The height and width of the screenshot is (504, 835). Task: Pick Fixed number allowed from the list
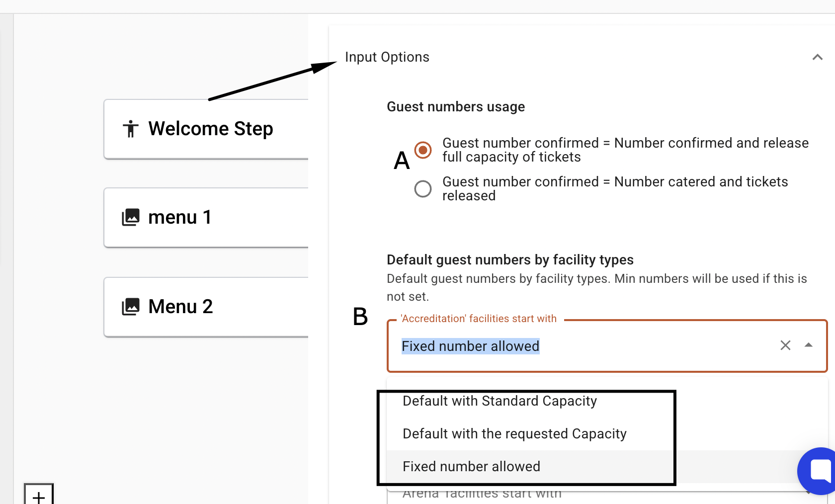click(471, 467)
